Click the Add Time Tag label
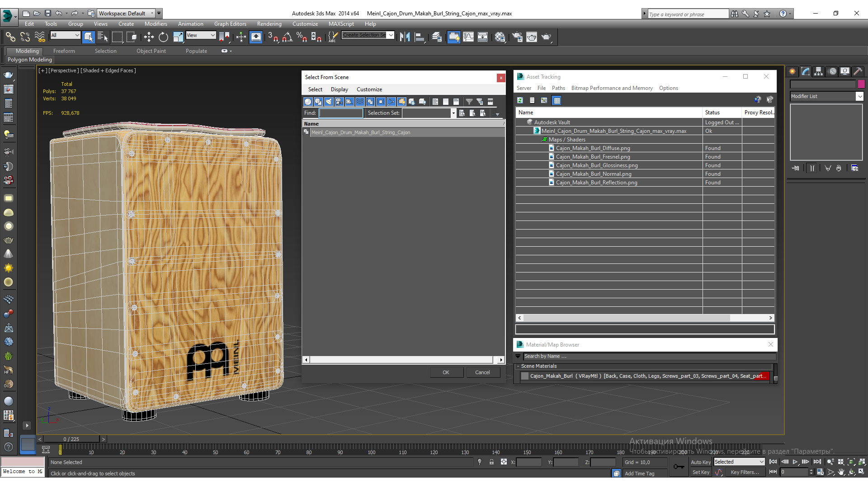Image resolution: width=868 pixels, height=488 pixels. 639,474
